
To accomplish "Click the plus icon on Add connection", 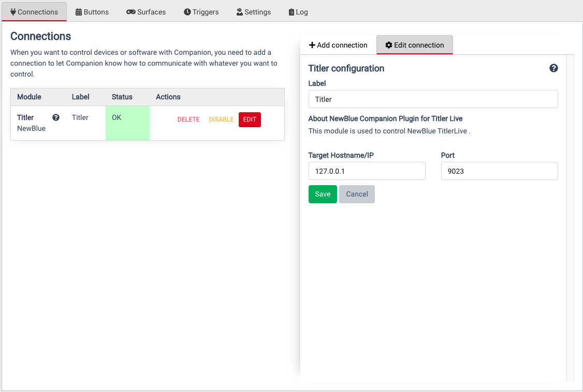I will coord(312,44).
